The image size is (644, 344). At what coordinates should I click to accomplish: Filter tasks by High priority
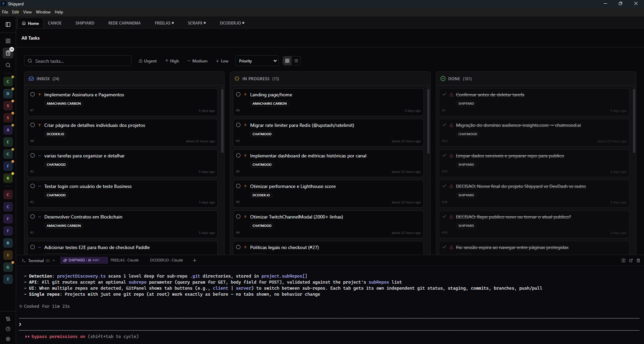coord(172,61)
